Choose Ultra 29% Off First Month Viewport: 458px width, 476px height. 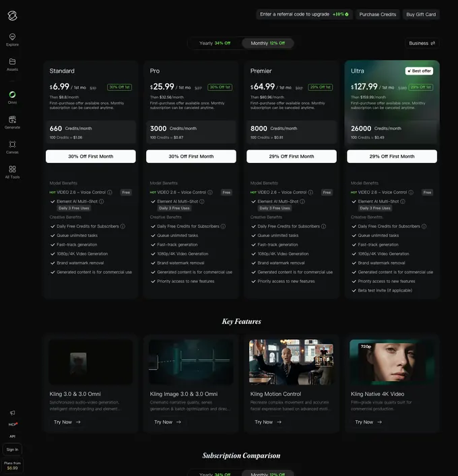click(392, 156)
